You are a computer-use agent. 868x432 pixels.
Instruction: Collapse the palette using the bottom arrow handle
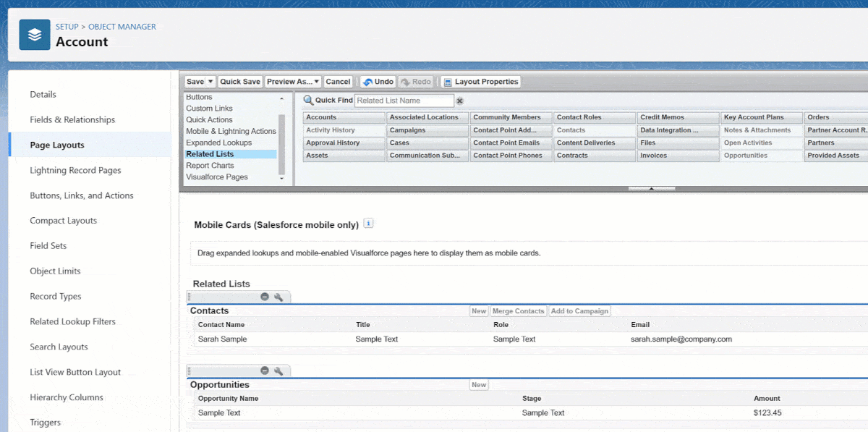point(651,188)
